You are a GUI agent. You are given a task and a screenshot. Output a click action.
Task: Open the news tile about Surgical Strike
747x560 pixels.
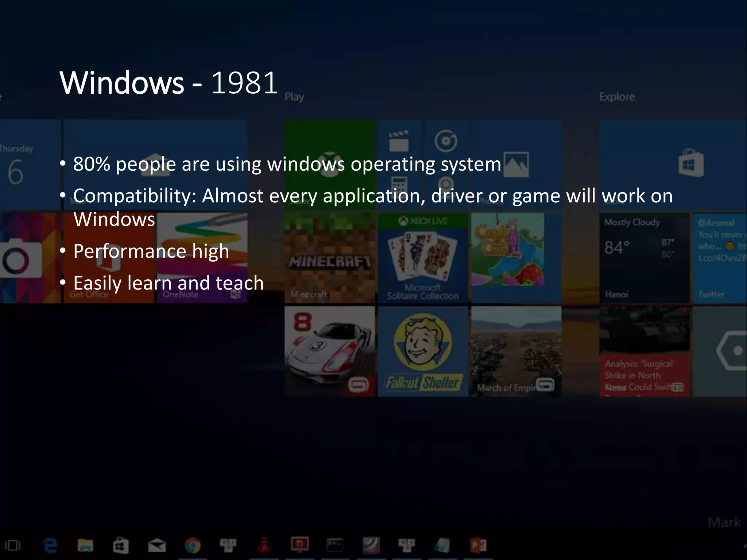pos(645,351)
